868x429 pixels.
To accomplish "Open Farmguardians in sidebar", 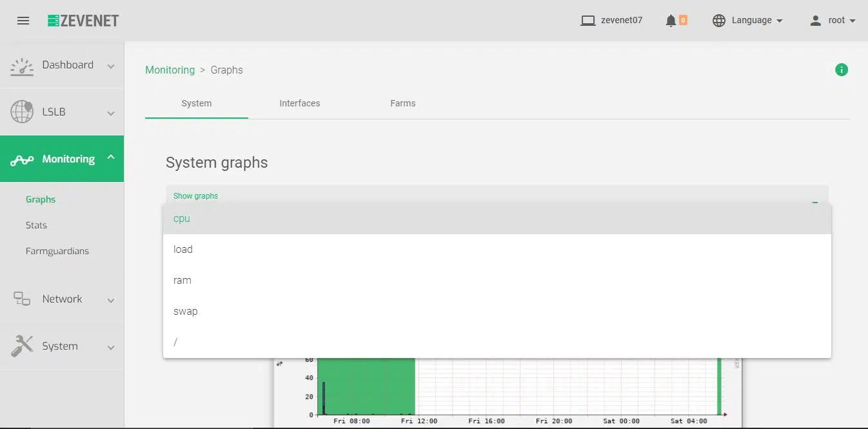I will point(57,251).
